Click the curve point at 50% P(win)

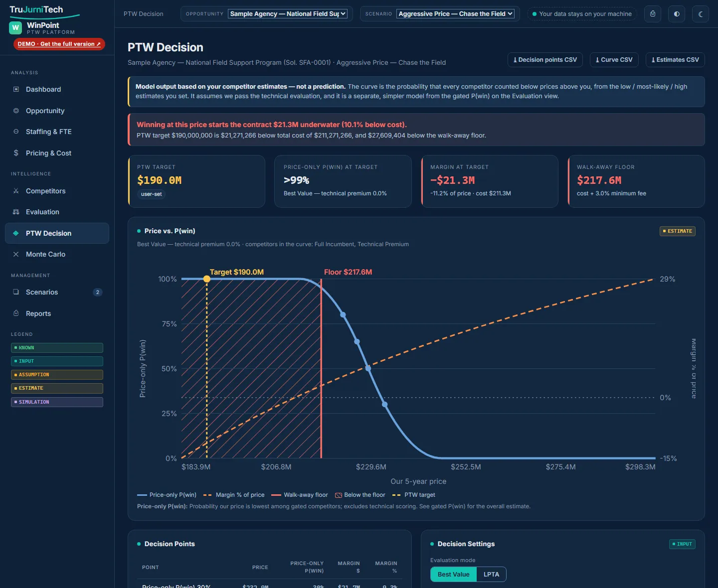pos(368,369)
